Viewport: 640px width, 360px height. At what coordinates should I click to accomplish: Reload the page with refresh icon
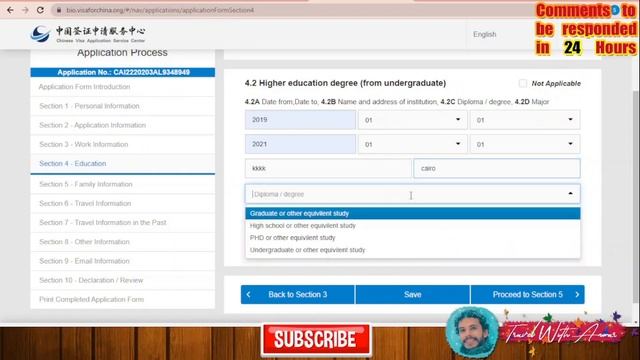pos(40,10)
